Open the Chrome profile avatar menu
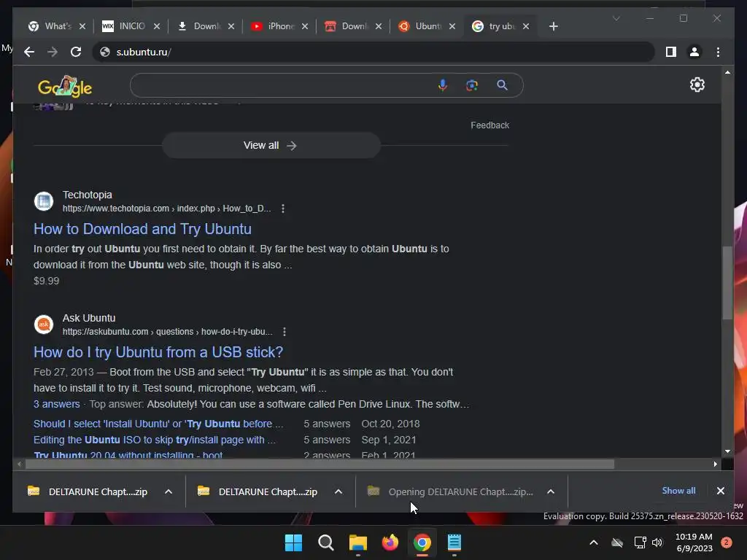This screenshot has height=560, width=747. click(x=694, y=52)
